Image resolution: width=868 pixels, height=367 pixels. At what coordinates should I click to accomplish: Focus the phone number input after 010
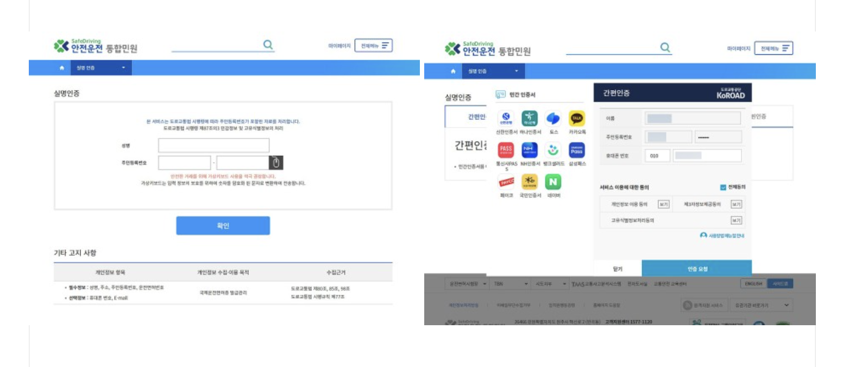(707, 156)
